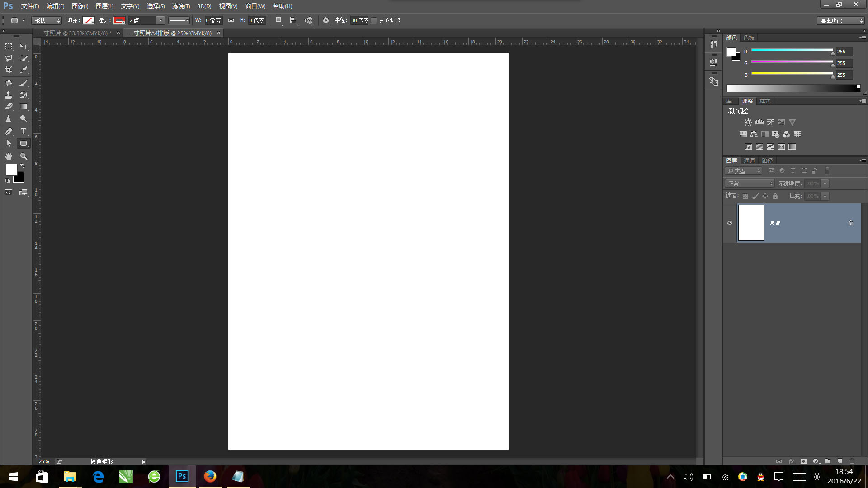The image size is (868, 488).
Task: Click the radius input field
Action: click(x=359, y=20)
